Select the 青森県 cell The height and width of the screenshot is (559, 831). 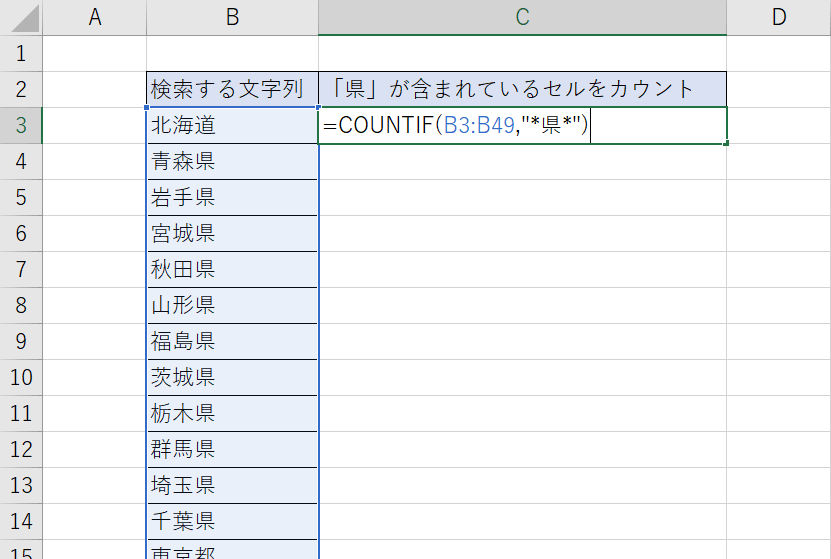tap(232, 162)
